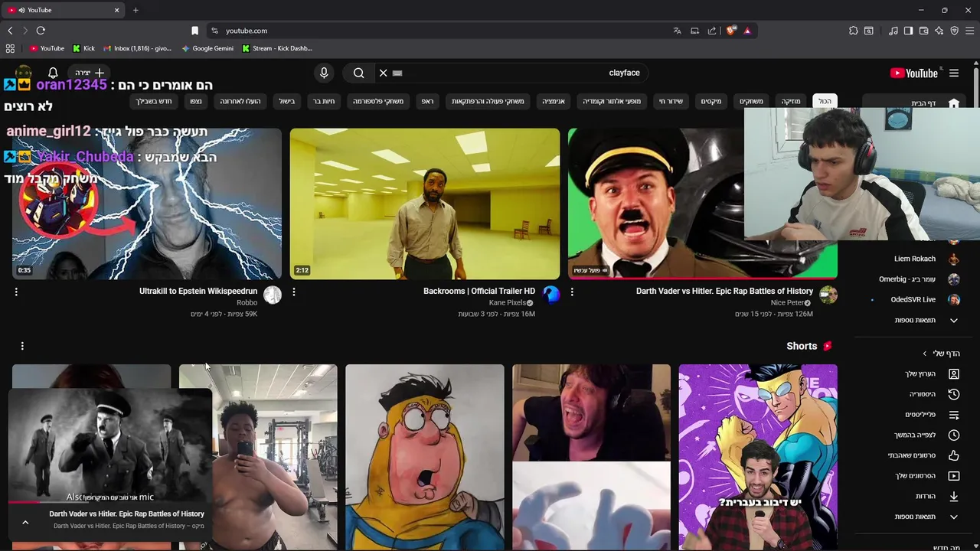Select the 'הכול' filter chip
The image size is (980, 551).
pos(825,101)
